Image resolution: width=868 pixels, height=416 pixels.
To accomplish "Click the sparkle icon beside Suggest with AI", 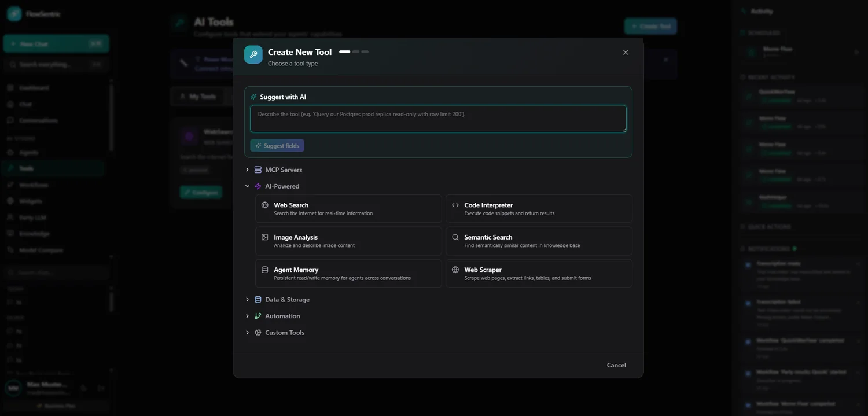I will coord(253,97).
